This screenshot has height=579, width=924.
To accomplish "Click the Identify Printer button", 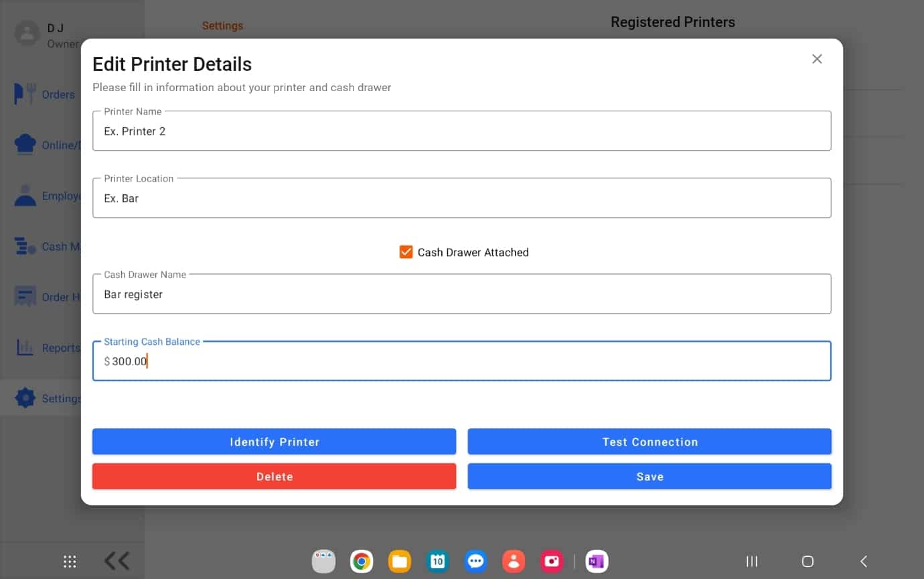I will pos(275,442).
